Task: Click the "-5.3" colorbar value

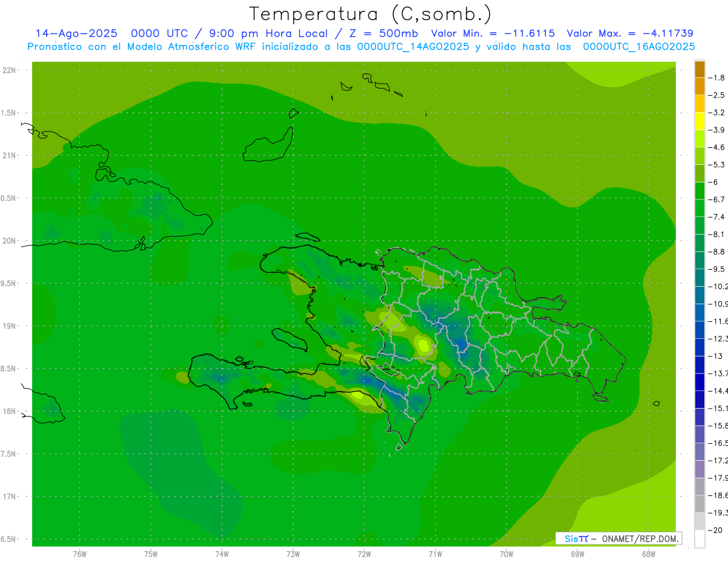Action: coord(717,165)
